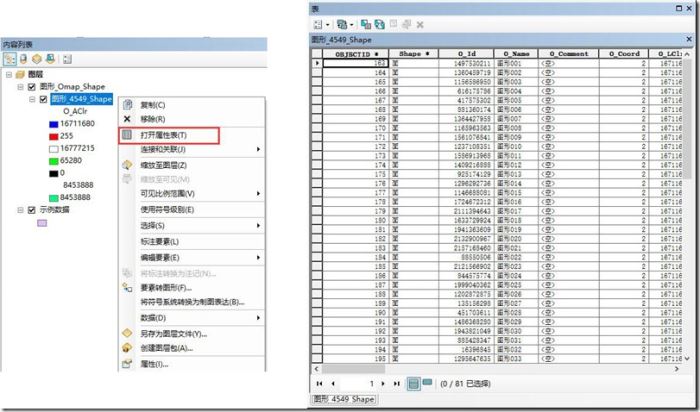Image resolution: width=700 pixels, height=412 pixels.
Task: Click Zoom To Selected icon in table toolbar
Action: tap(406, 25)
